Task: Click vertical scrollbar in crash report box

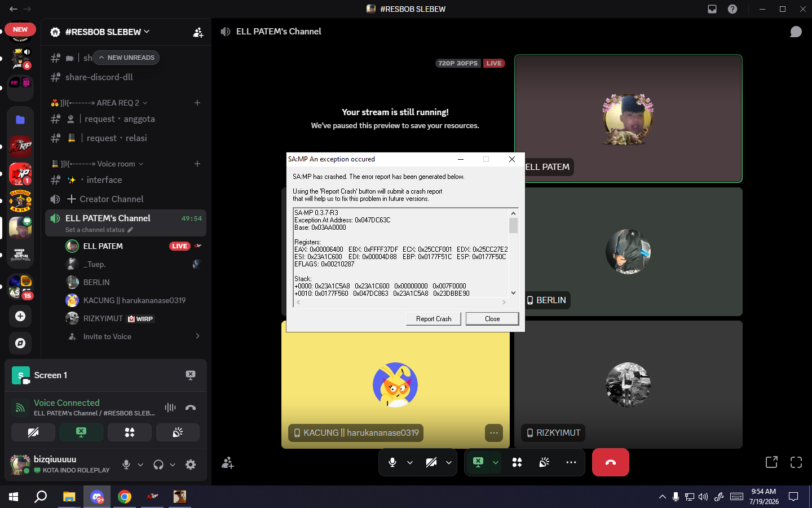Action: click(x=513, y=253)
